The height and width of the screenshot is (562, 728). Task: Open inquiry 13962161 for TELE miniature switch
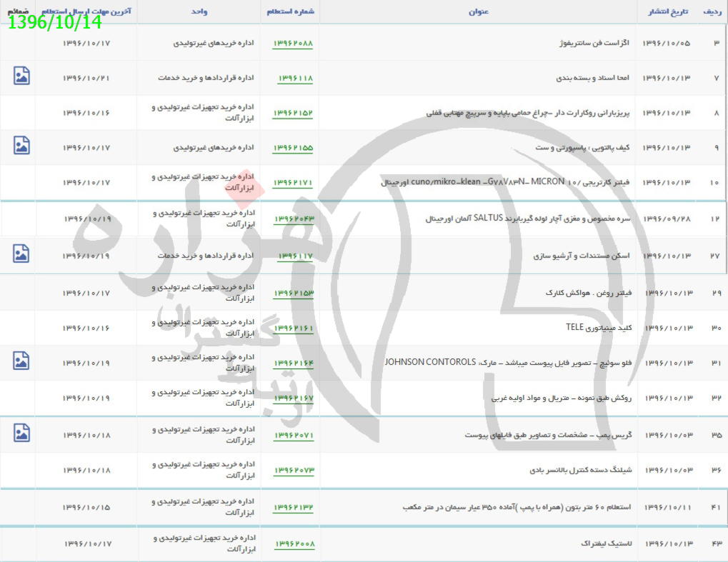293,328
